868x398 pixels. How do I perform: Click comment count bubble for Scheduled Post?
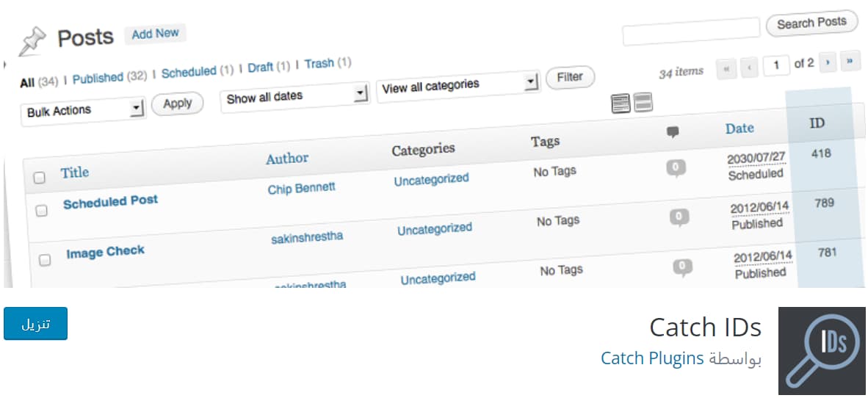coord(676,168)
